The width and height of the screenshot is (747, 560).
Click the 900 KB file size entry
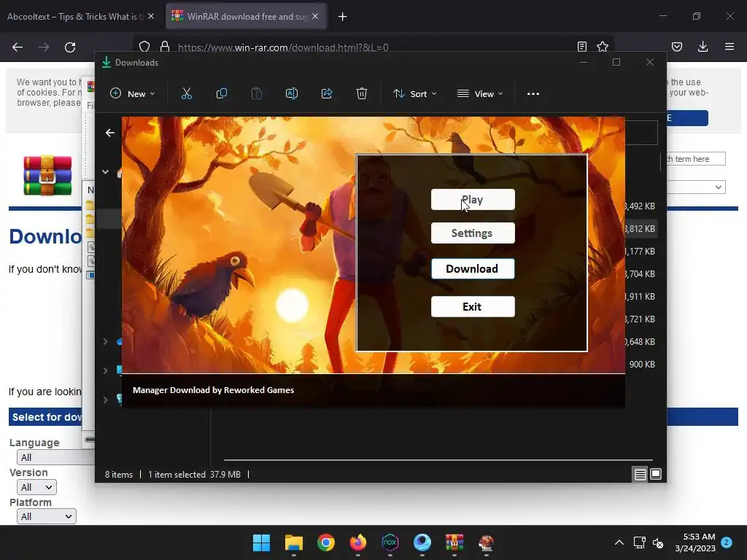[x=642, y=365]
